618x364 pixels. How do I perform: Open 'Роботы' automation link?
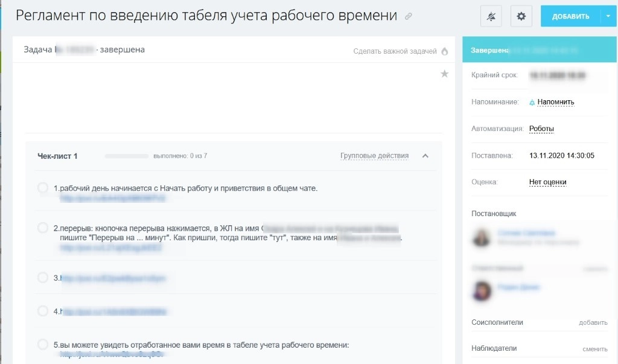(543, 128)
